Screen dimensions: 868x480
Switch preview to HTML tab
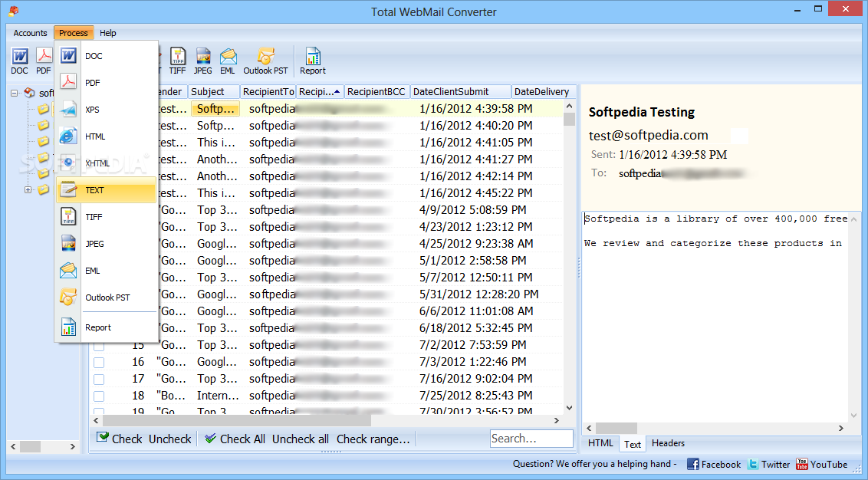[x=600, y=443]
